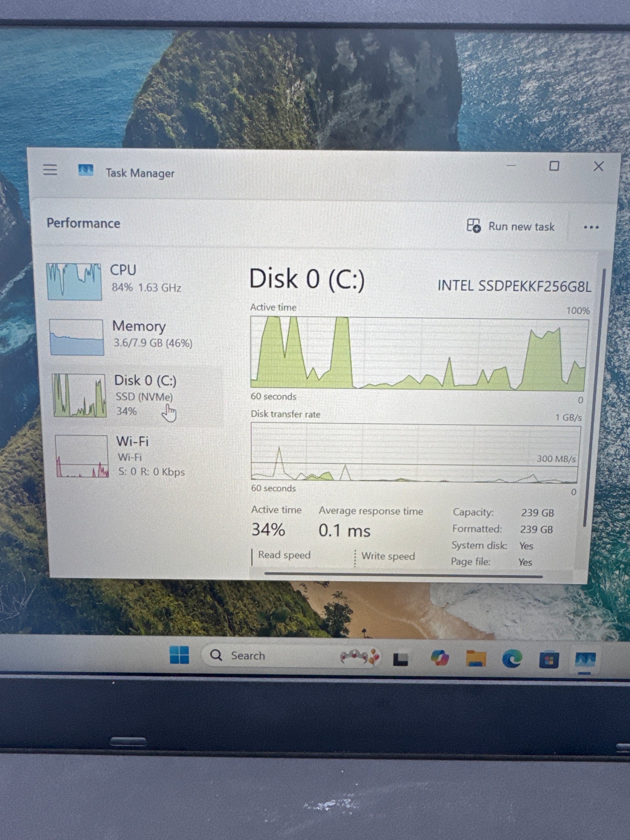
Task: Open the hamburger navigation menu
Action: [50, 170]
